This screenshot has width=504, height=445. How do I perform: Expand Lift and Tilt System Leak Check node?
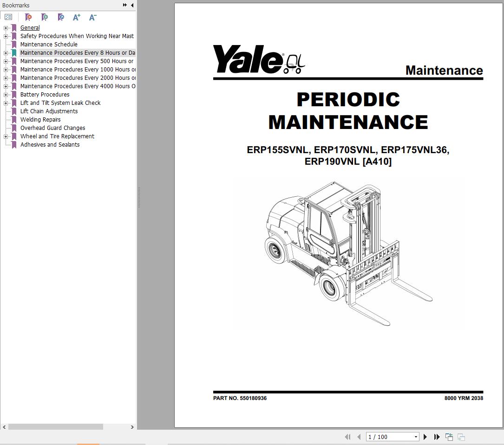[x=6, y=103]
